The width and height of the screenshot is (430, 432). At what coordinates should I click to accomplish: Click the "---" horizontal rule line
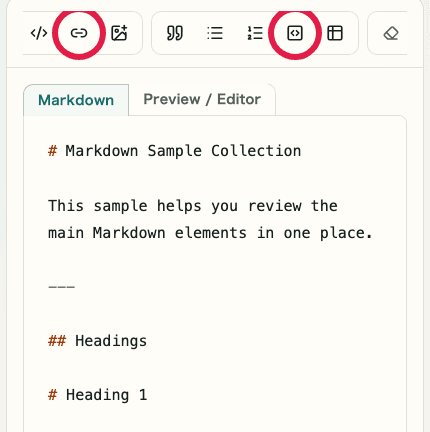tap(62, 287)
